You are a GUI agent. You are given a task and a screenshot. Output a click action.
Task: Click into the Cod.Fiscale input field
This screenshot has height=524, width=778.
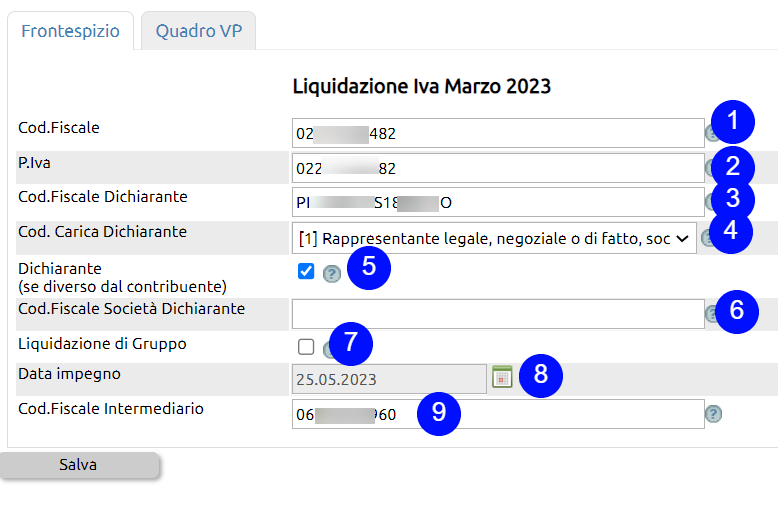[498, 133]
